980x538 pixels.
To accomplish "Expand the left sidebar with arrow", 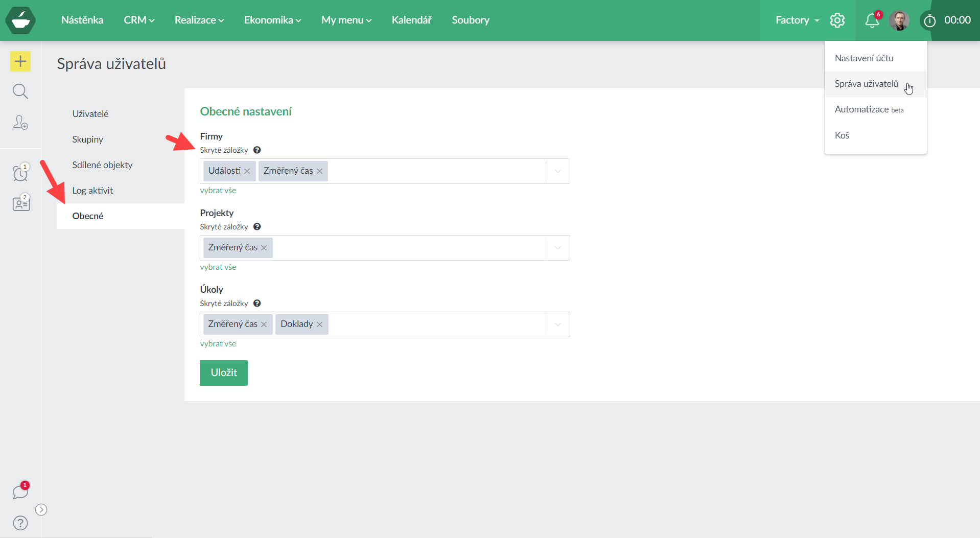I will (x=41, y=509).
